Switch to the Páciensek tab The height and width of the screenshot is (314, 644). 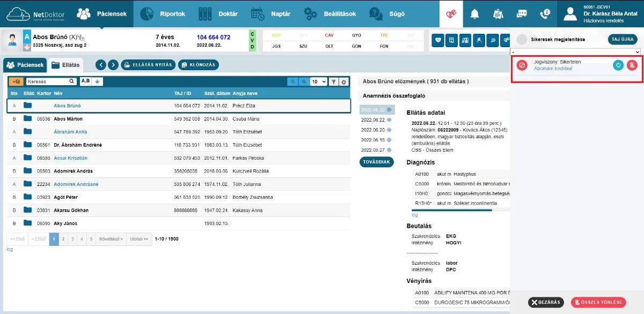[25, 65]
